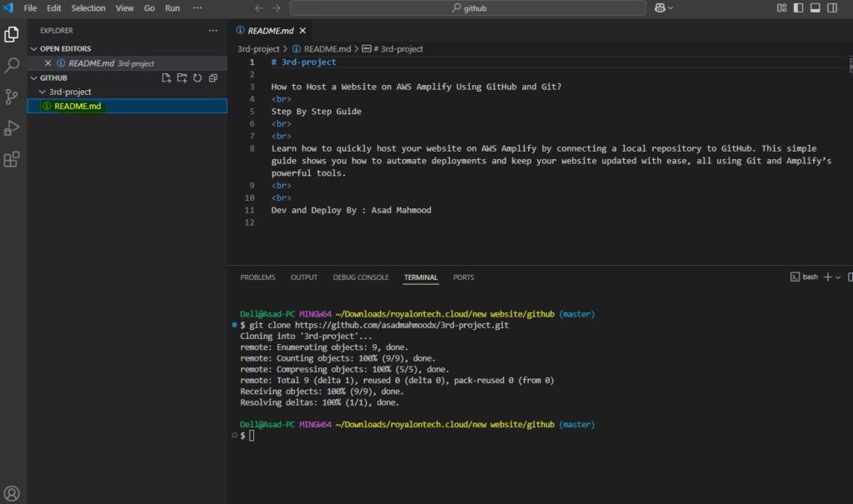Image resolution: width=853 pixels, height=504 pixels.
Task: Open the File menu
Action: [30, 7]
